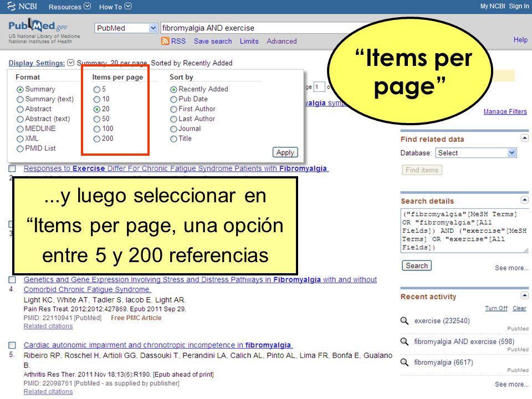Open the Help link
Screen dimensions: 532x399
(520, 40)
